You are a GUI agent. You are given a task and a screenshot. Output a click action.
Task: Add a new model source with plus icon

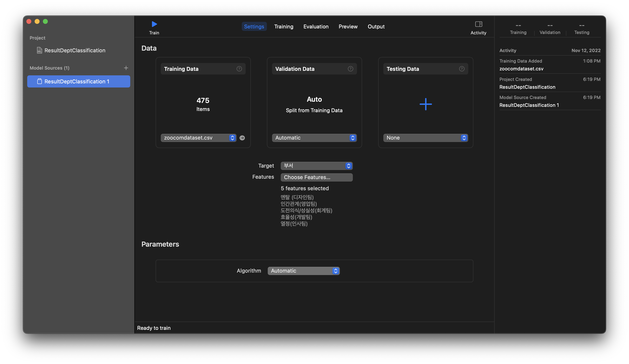tap(126, 68)
